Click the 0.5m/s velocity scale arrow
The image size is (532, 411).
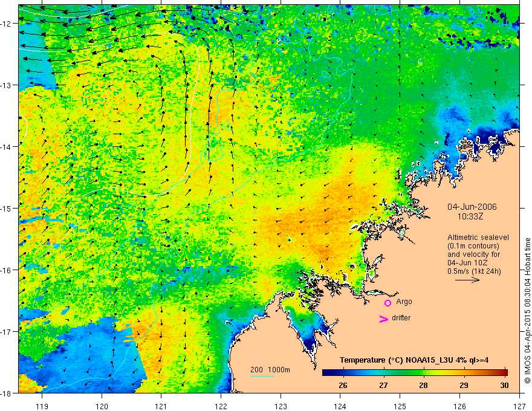click(x=467, y=280)
